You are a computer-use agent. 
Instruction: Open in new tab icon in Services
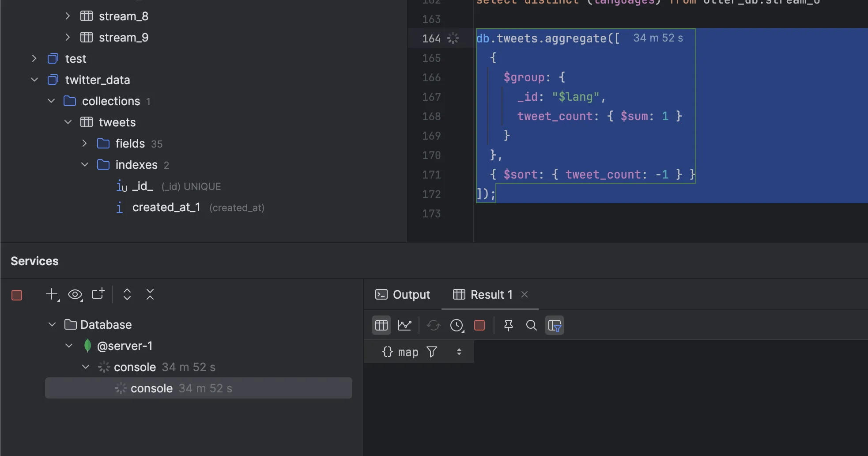point(98,294)
